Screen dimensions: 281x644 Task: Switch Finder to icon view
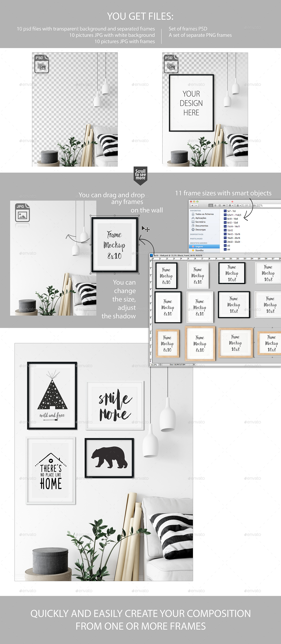tap(211, 206)
